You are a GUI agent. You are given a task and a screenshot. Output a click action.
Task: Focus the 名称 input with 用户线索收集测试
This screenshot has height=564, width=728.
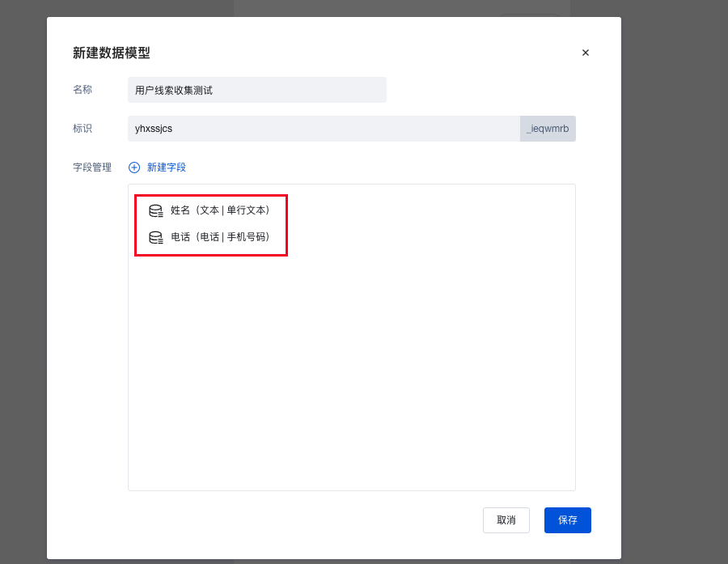256,90
